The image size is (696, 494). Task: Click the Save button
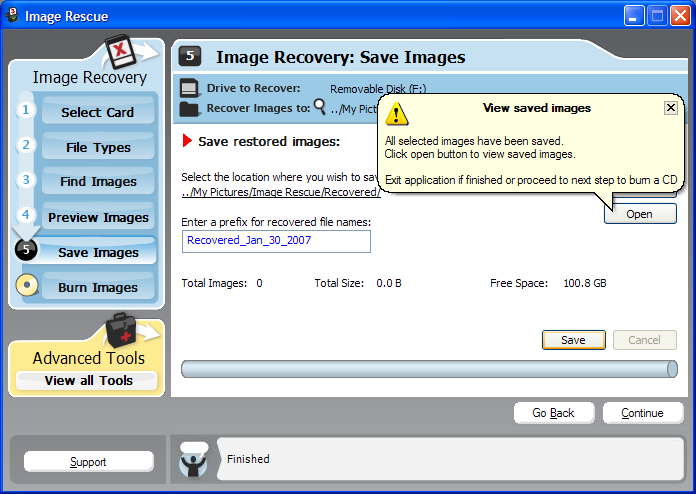573,340
